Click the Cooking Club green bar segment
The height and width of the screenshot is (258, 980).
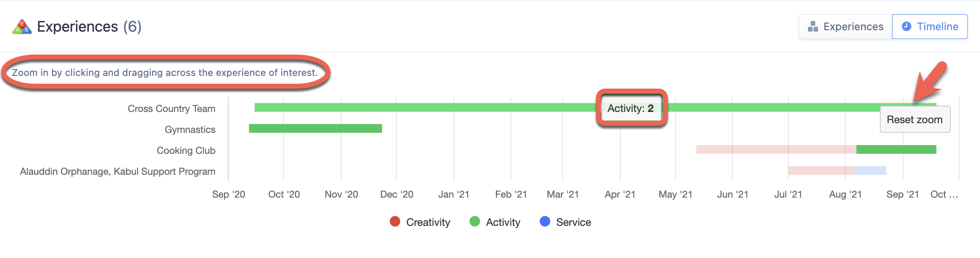(896, 149)
